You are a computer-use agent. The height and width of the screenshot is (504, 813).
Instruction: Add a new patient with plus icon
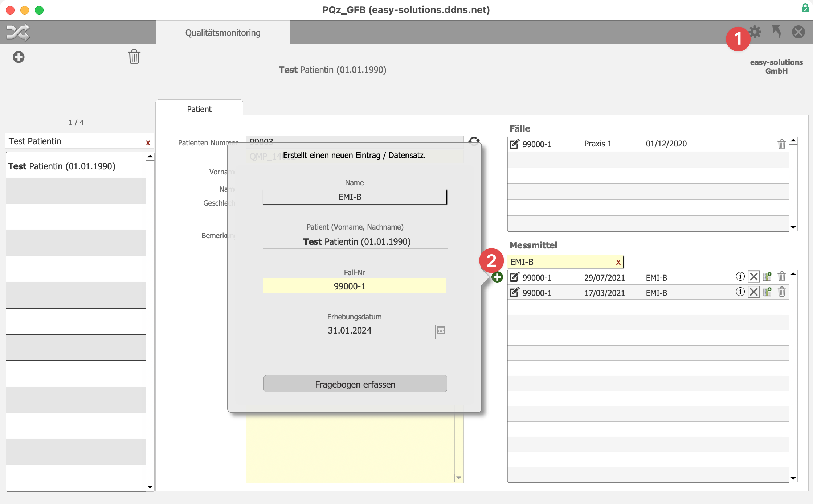pyautogui.click(x=19, y=57)
